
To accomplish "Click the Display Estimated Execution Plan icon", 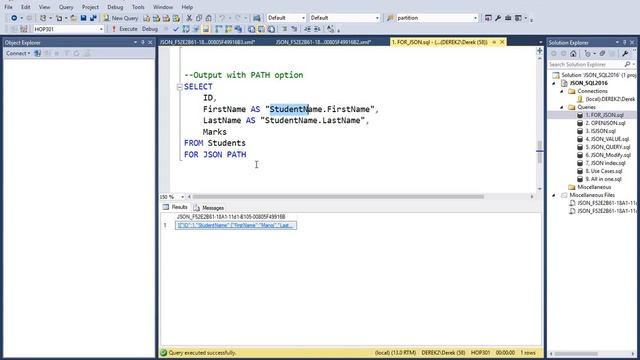I will tap(186, 29).
